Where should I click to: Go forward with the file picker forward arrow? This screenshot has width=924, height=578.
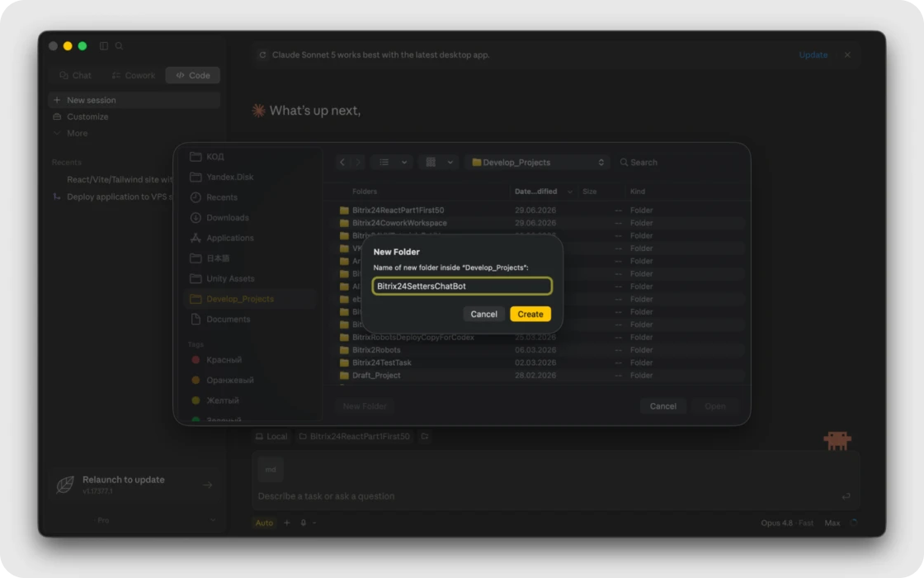[357, 162]
